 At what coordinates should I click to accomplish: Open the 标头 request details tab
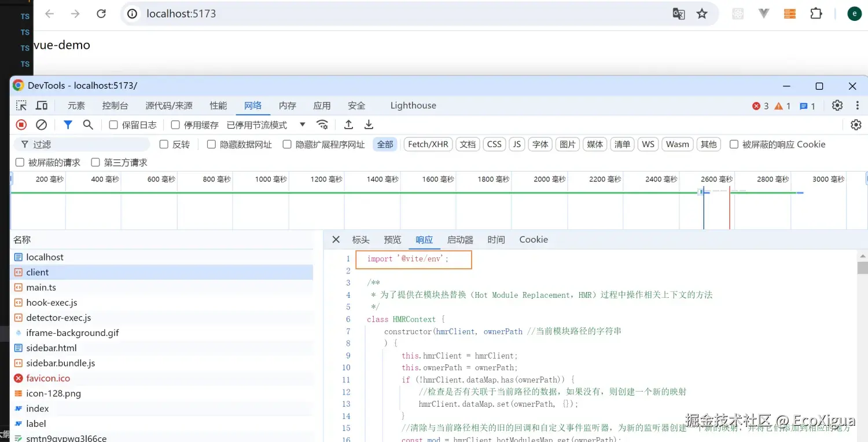click(361, 239)
